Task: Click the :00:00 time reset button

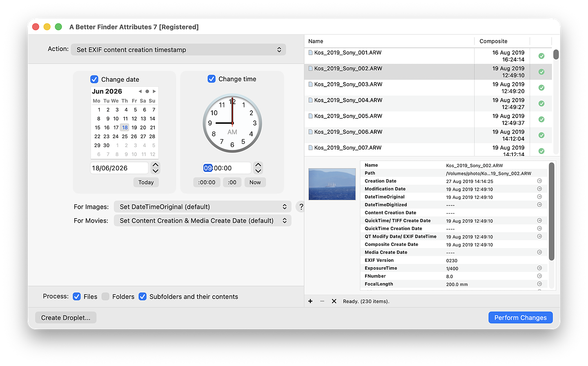Action: point(207,182)
